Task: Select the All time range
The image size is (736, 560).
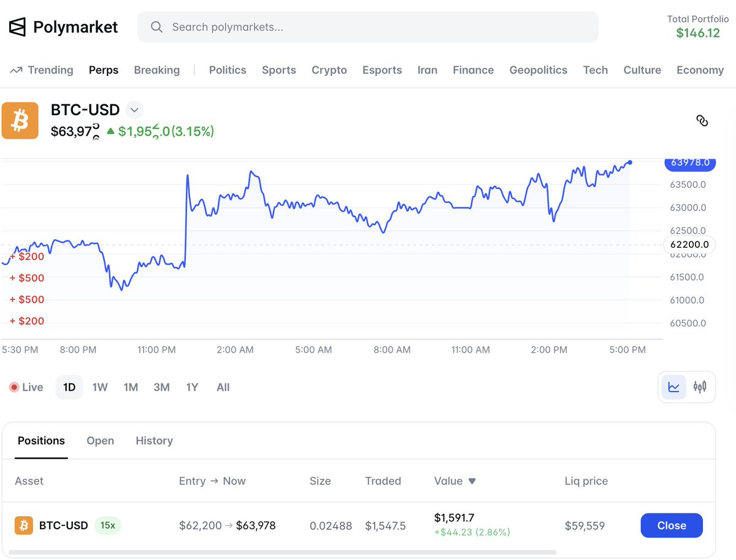Action: [x=223, y=387]
